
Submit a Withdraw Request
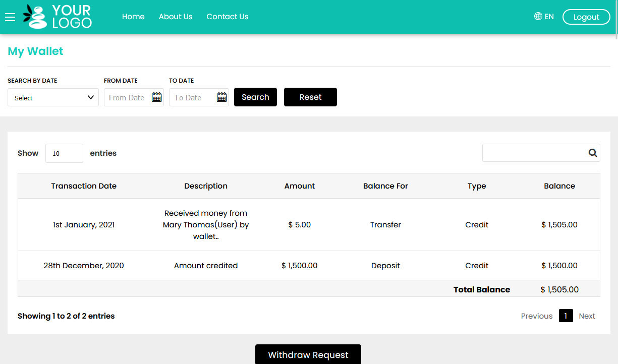coord(308,355)
